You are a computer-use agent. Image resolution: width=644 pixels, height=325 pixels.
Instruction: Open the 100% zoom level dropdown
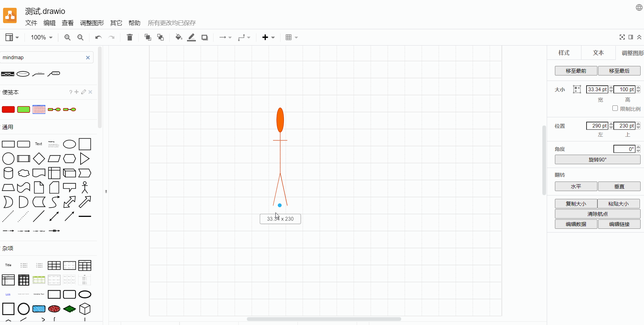pyautogui.click(x=41, y=37)
